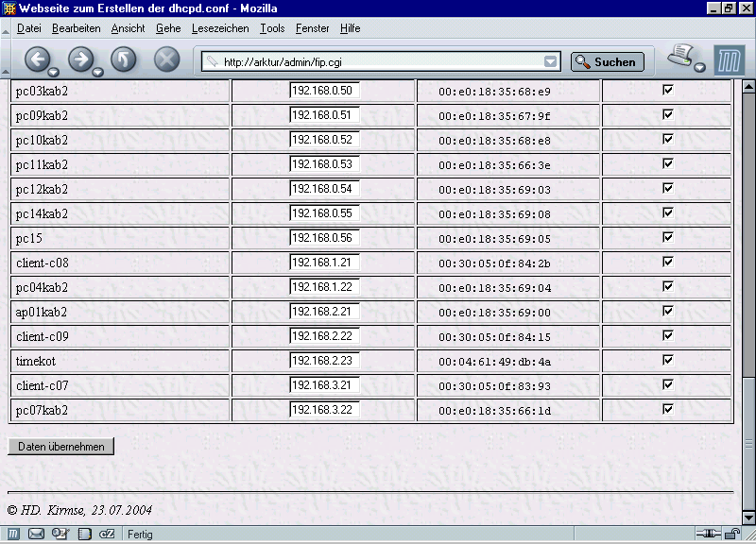Click the Fertig status bar text
This screenshot has width=756, height=544.
pos(140,535)
